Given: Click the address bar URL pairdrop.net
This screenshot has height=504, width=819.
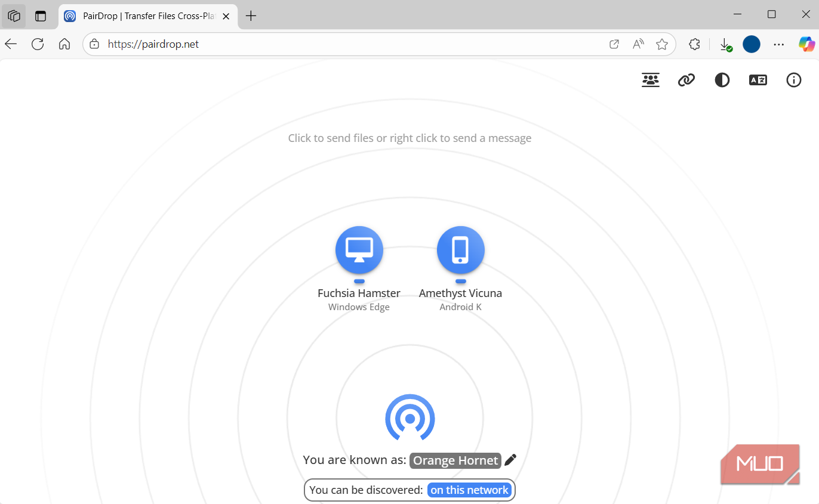Looking at the screenshot, I should 153,44.
